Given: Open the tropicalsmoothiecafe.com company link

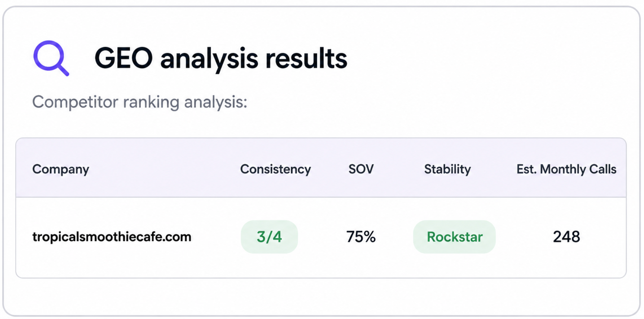Looking at the screenshot, I should (112, 237).
